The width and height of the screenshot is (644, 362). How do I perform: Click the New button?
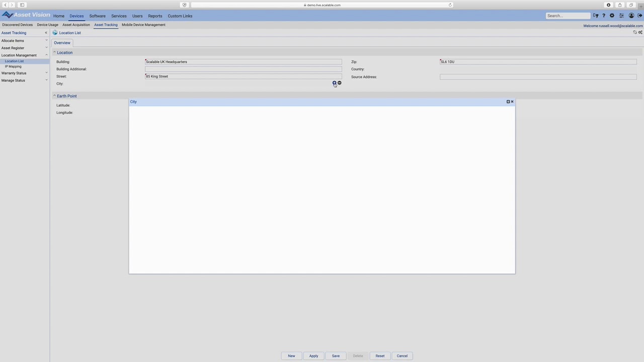[x=291, y=356]
